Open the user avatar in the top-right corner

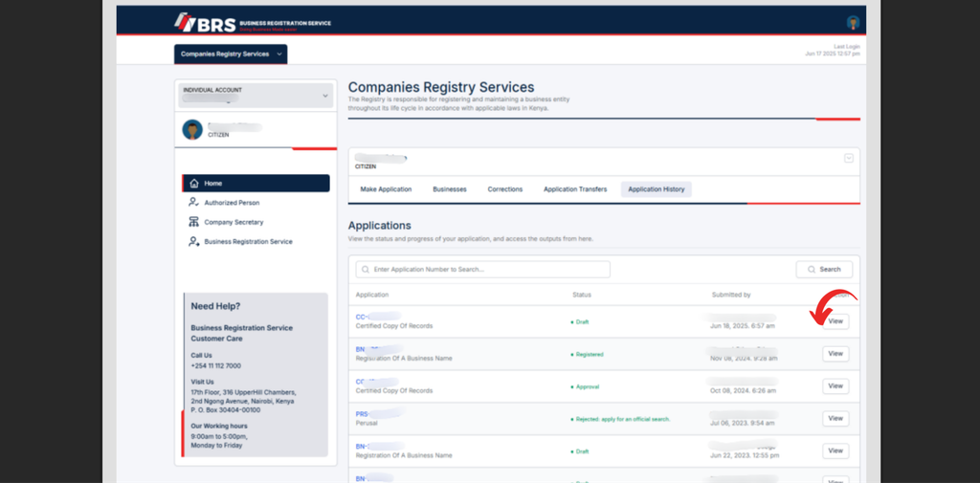pyautogui.click(x=853, y=23)
